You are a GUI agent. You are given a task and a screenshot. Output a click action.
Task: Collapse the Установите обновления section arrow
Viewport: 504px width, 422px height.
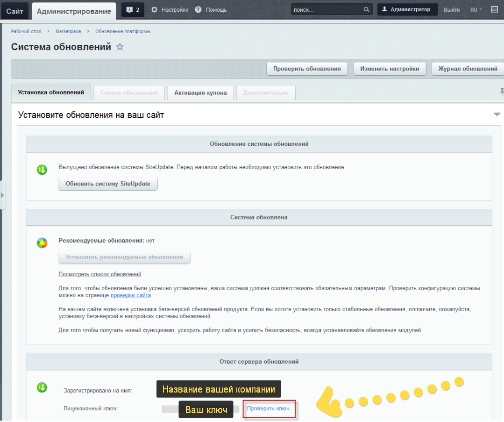(x=497, y=114)
